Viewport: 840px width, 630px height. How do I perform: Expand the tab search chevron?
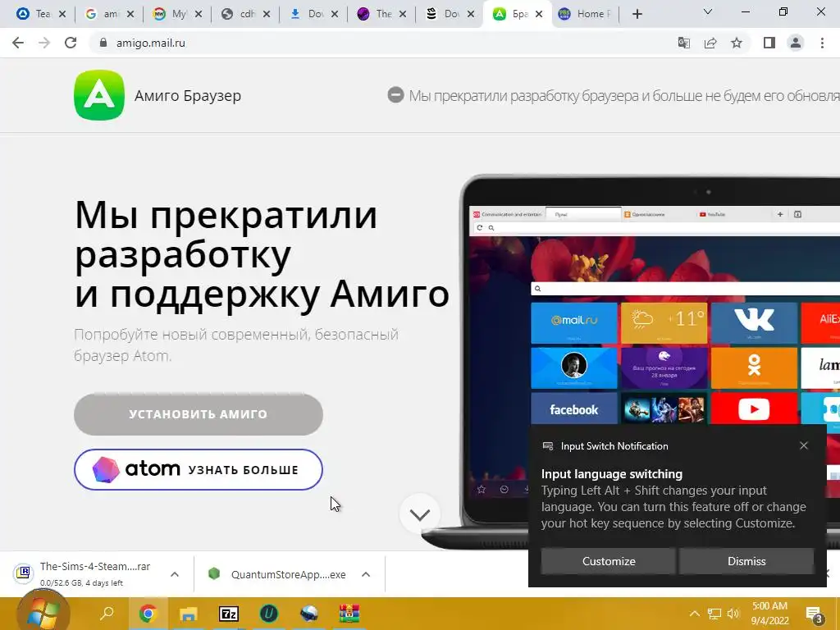tap(708, 11)
